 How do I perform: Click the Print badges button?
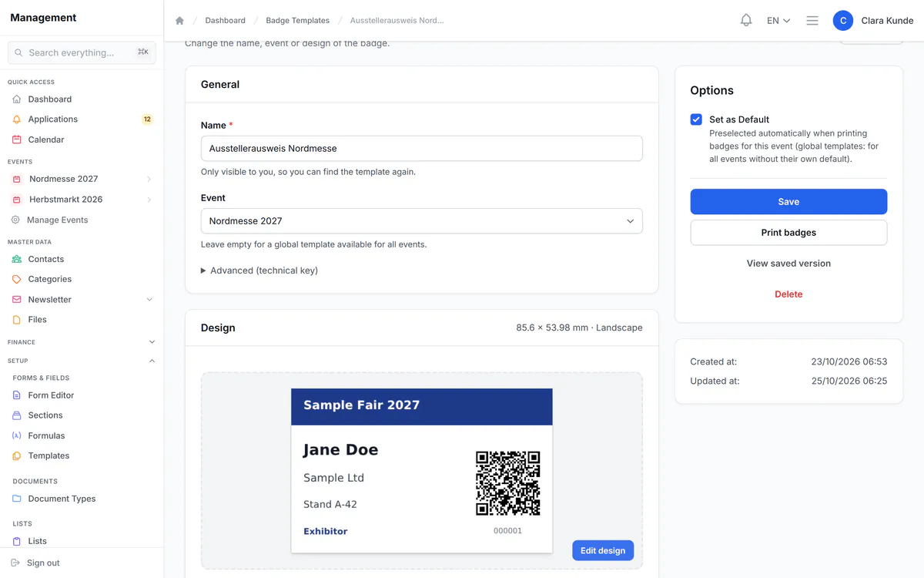[x=788, y=233]
